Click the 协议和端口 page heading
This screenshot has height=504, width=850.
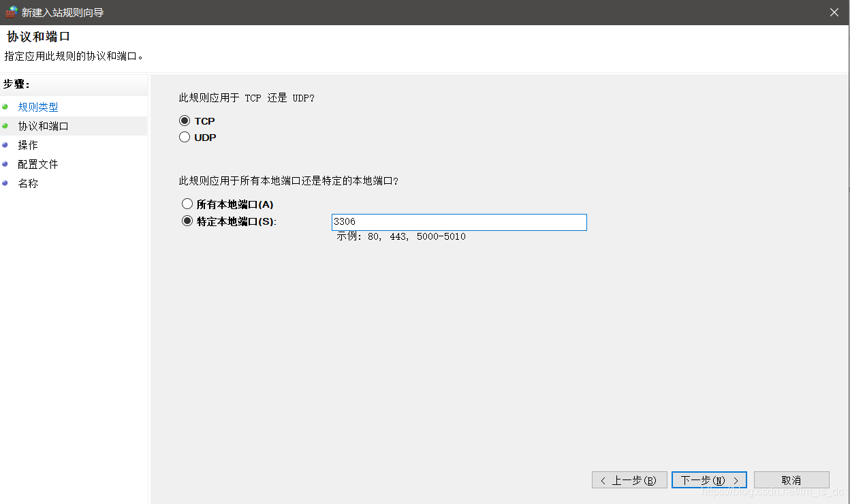coord(38,37)
